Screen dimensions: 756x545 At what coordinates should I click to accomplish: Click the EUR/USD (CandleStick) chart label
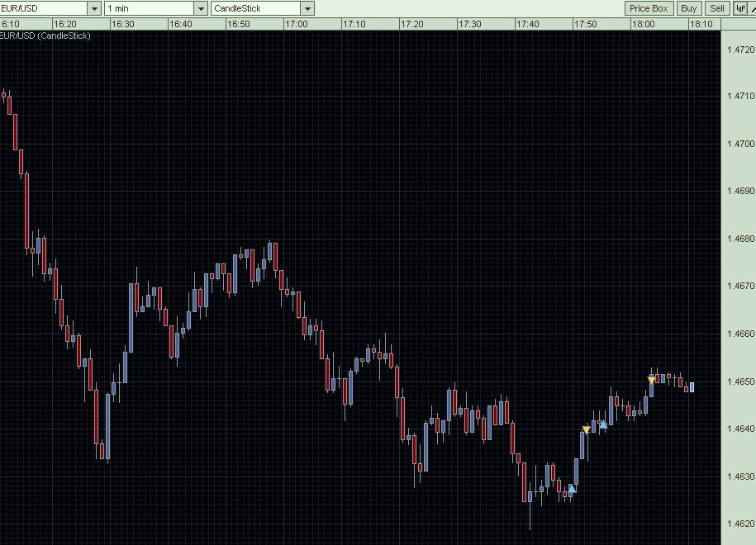[45, 36]
